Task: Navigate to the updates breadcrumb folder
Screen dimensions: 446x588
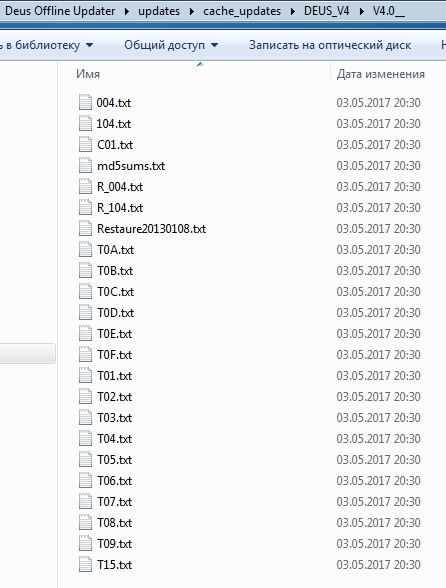Action: pos(159,11)
